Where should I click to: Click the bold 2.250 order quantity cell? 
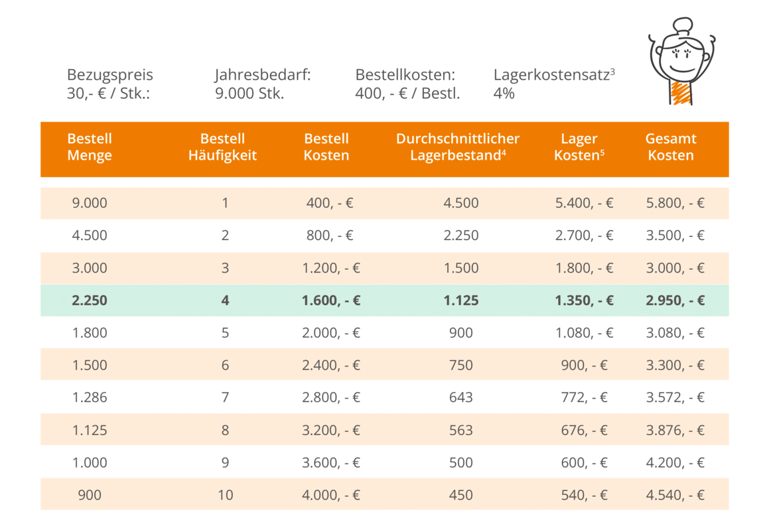tap(90, 300)
